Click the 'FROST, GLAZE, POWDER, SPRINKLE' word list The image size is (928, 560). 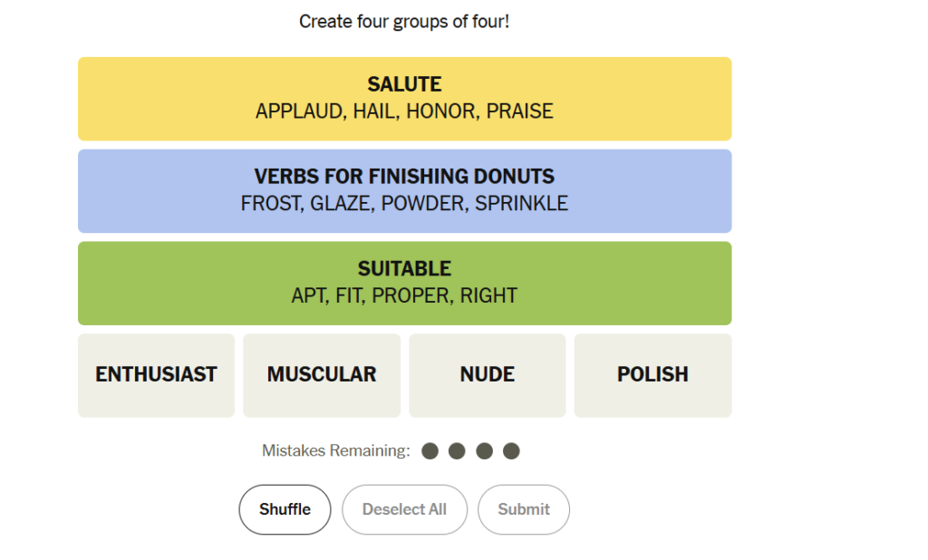[405, 204]
